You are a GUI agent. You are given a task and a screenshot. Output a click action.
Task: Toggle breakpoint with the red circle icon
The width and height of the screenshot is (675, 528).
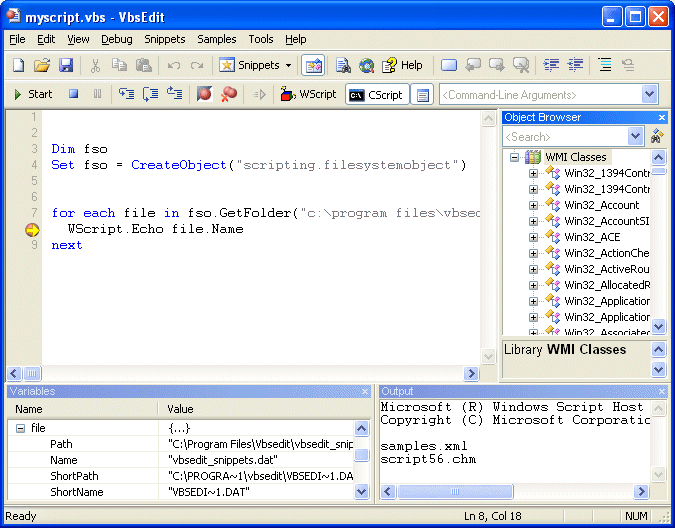pyautogui.click(x=205, y=94)
